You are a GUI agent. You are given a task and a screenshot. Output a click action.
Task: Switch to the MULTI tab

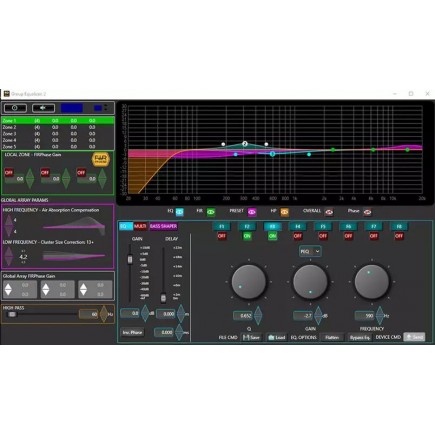(x=140, y=226)
